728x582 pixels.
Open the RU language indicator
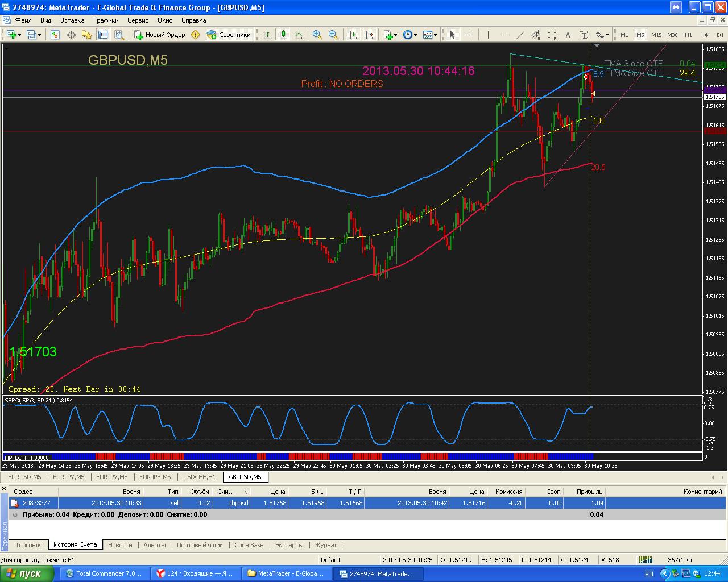[649, 574]
